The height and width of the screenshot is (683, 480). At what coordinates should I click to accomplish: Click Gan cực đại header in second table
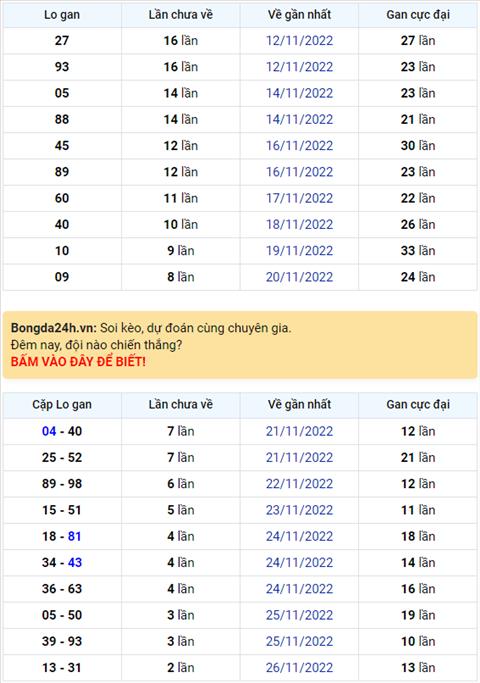coord(418,405)
